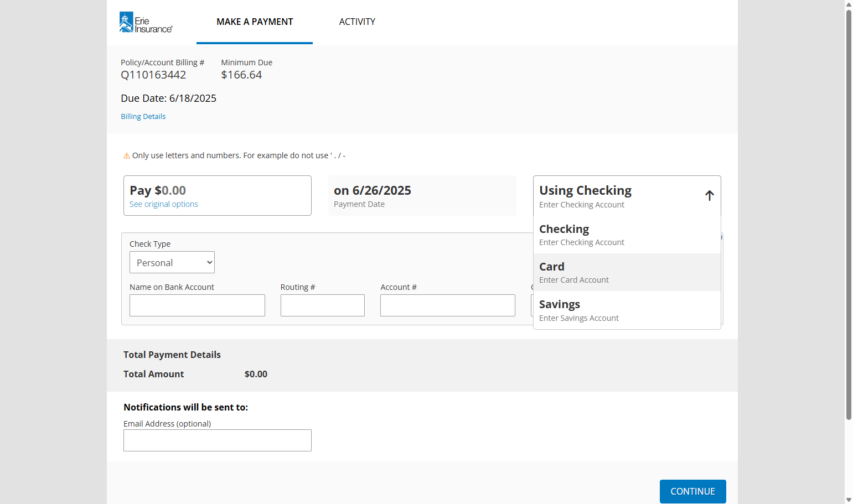Collapse the Using Checking dropdown arrow
The height and width of the screenshot is (504, 853).
point(709,195)
